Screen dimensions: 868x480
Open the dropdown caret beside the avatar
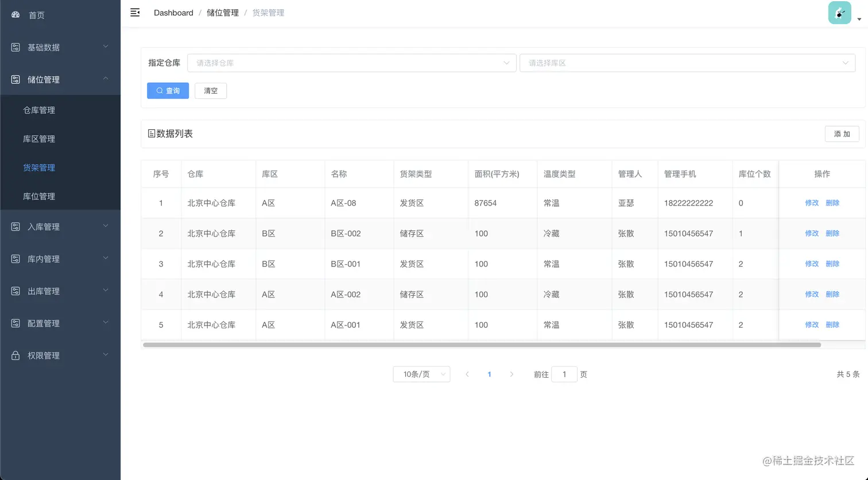[x=859, y=20]
